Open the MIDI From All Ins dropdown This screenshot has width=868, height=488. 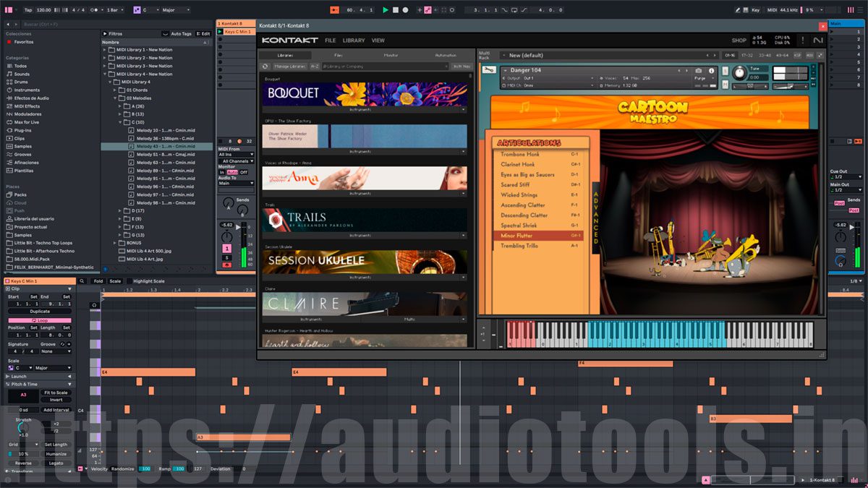click(237, 154)
